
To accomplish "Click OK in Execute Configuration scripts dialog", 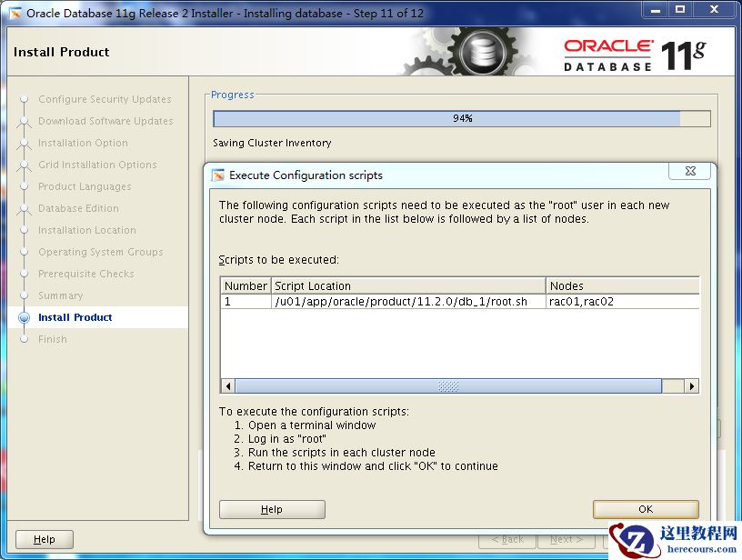I will [x=646, y=509].
